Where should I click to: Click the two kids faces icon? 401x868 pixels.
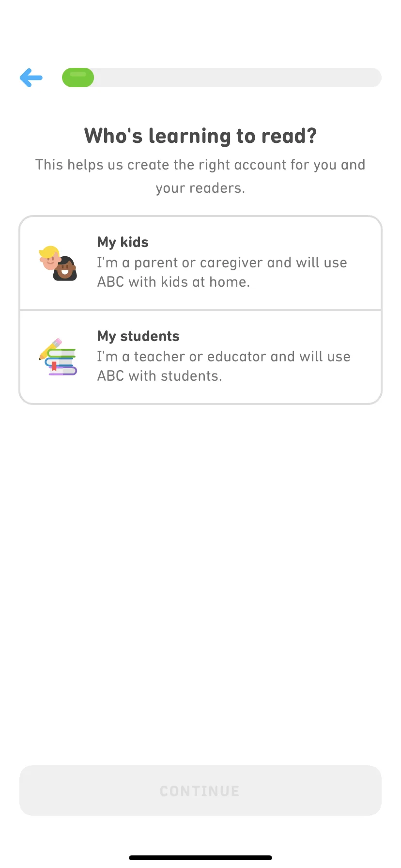click(x=58, y=263)
